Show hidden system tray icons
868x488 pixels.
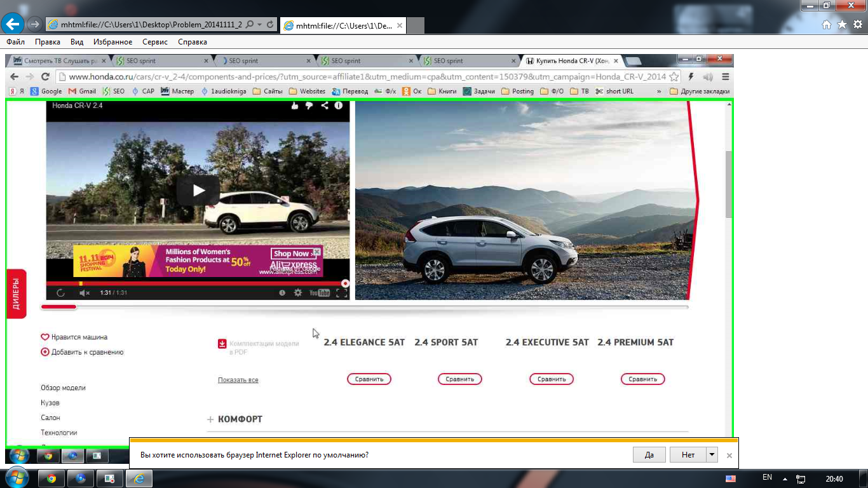(785, 478)
